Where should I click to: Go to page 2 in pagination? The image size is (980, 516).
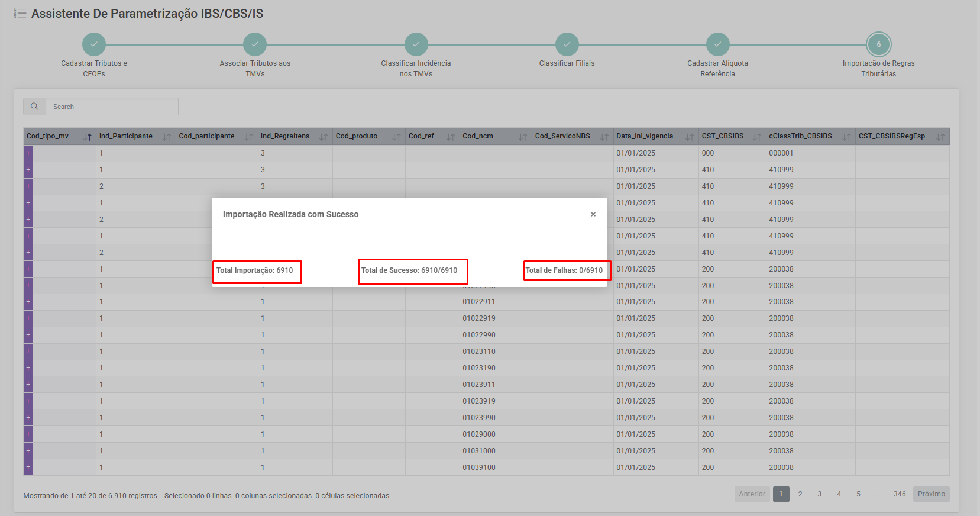pos(800,494)
